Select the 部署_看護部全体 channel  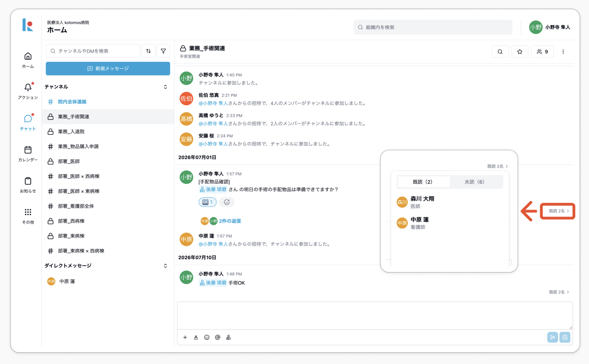[x=108, y=206]
